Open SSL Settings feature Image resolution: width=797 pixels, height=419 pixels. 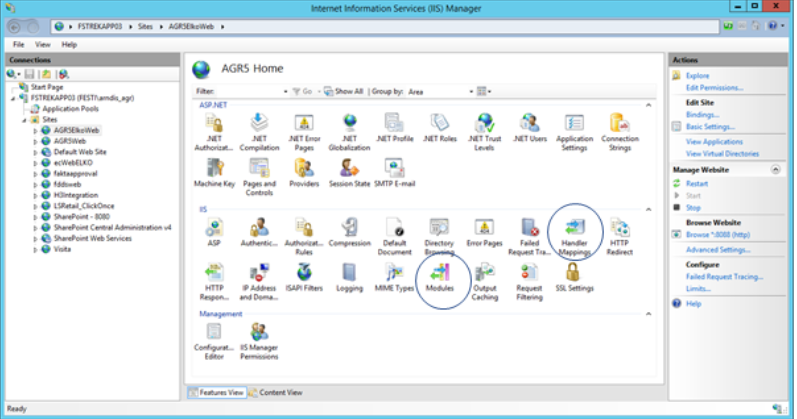[574, 278]
